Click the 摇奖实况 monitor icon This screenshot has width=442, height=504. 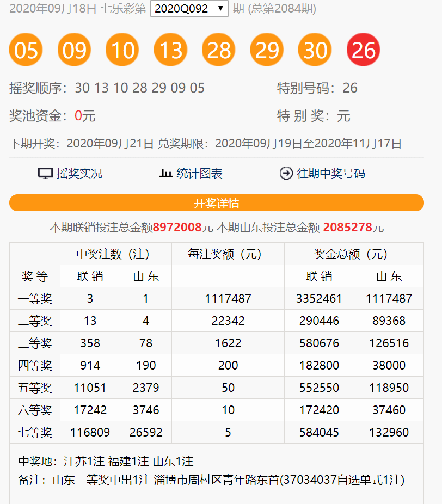click(45, 173)
